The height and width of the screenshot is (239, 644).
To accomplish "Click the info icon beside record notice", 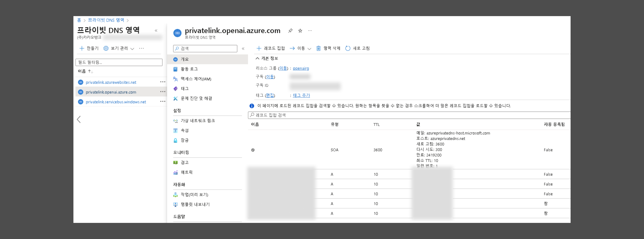I will 252,106.
